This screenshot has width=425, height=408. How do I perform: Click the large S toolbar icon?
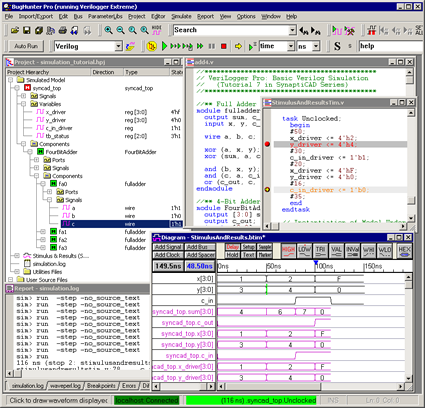(337, 46)
